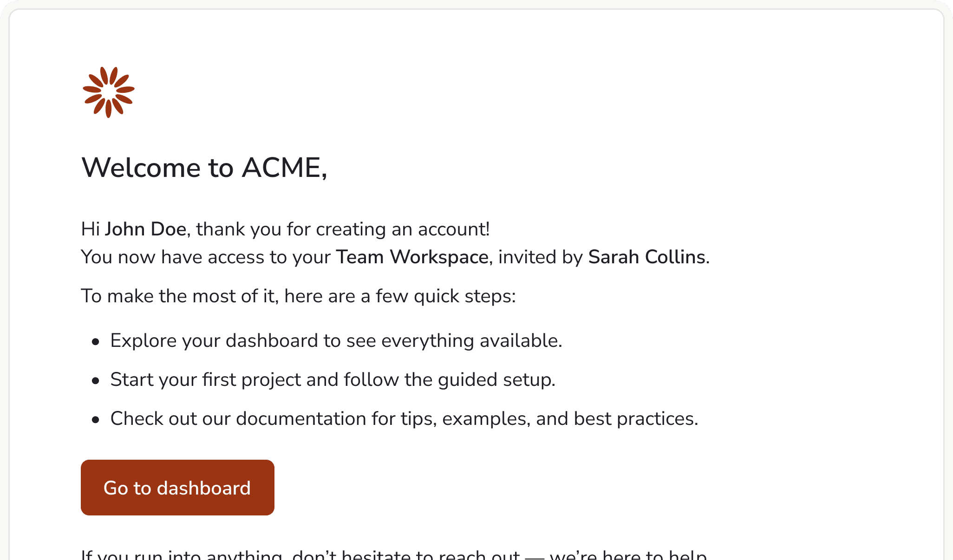The height and width of the screenshot is (560, 953).
Task: Click the bullet dot before "Check out our documentation"
Action: tap(96, 420)
